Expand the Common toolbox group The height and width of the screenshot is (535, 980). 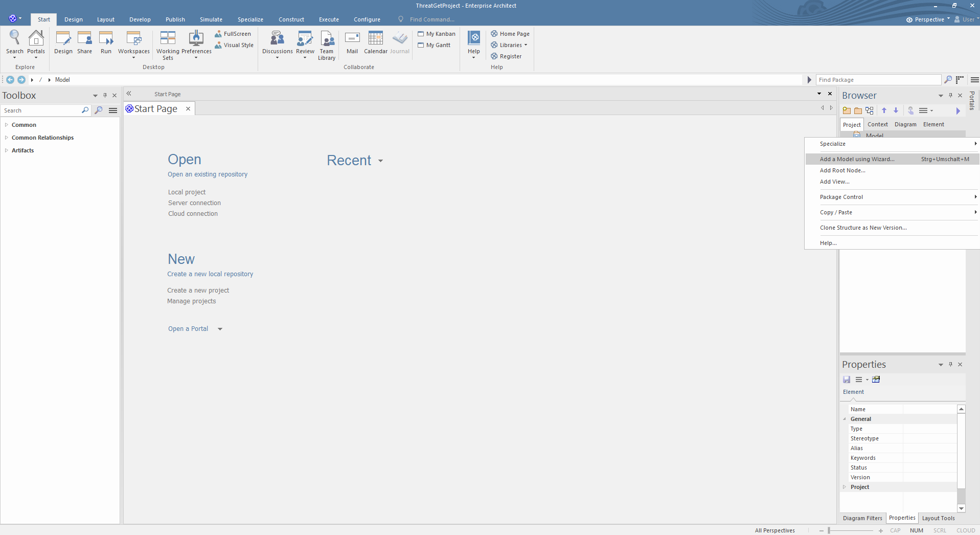pos(7,125)
